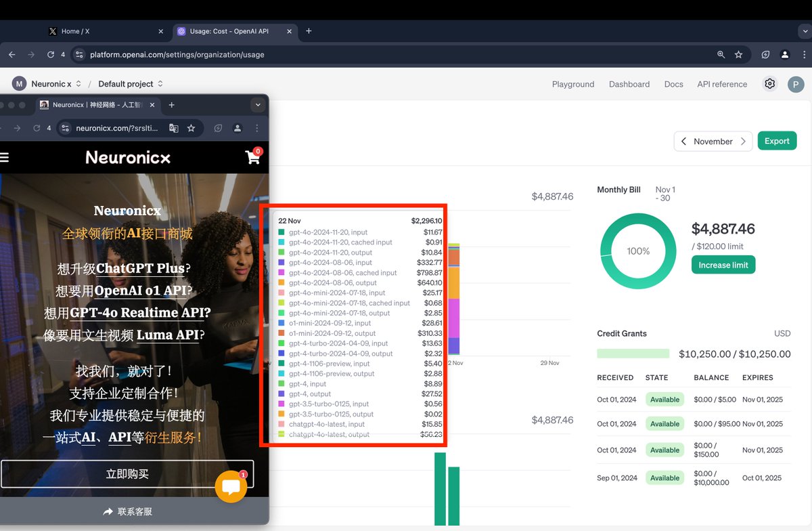812x531 pixels.
Task: Open the OpenAI settings gear icon
Action: coord(770,84)
